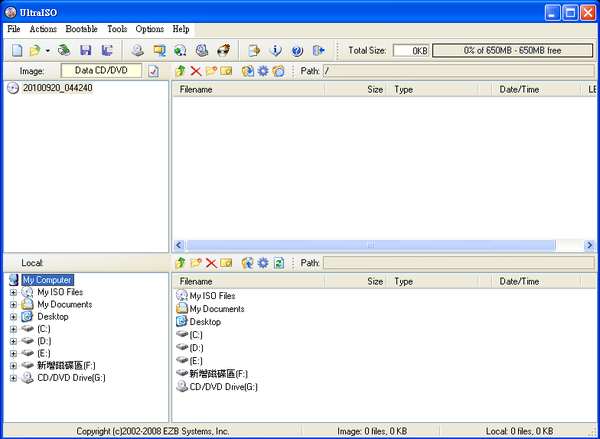
Task: Click the left scroll arrow of image file list
Action: click(179, 245)
